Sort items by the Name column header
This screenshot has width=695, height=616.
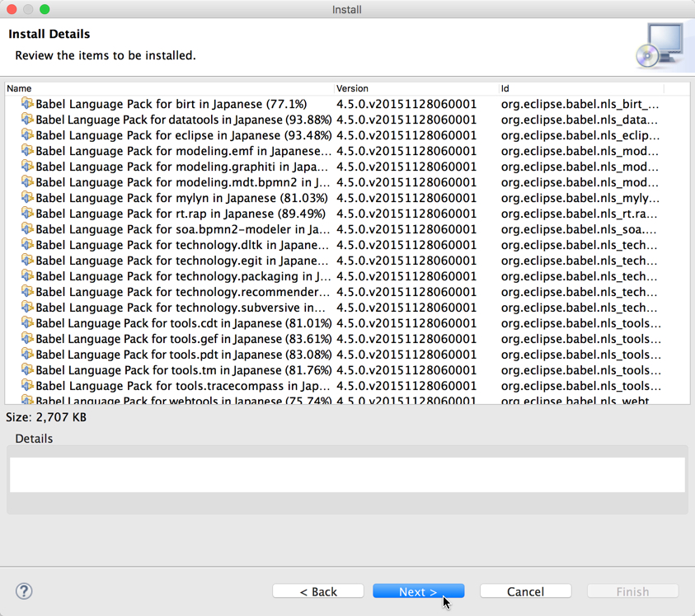tap(169, 88)
